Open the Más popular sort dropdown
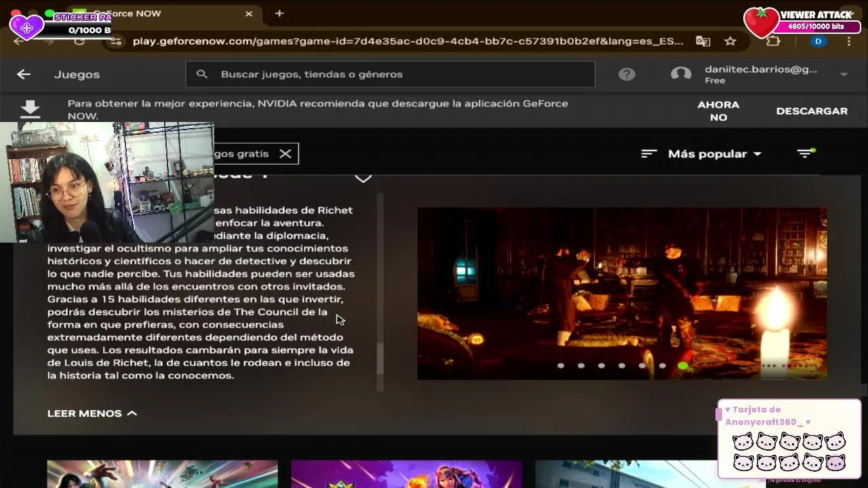 point(715,154)
